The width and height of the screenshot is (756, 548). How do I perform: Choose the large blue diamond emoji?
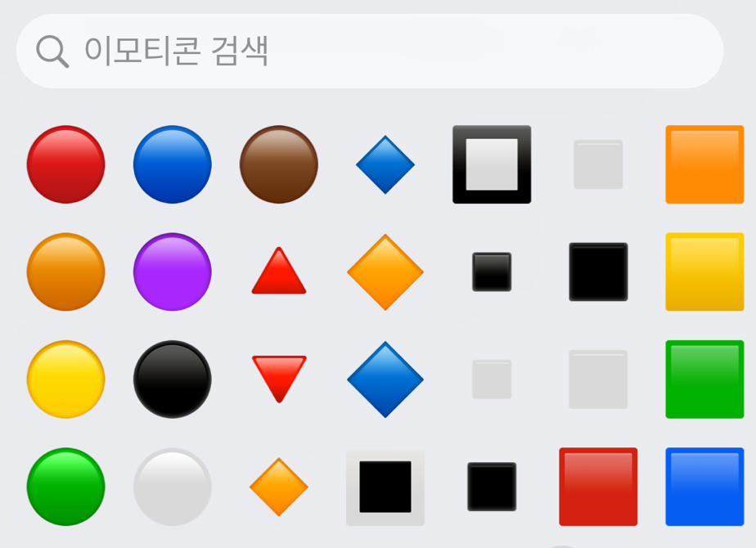[385, 380]
